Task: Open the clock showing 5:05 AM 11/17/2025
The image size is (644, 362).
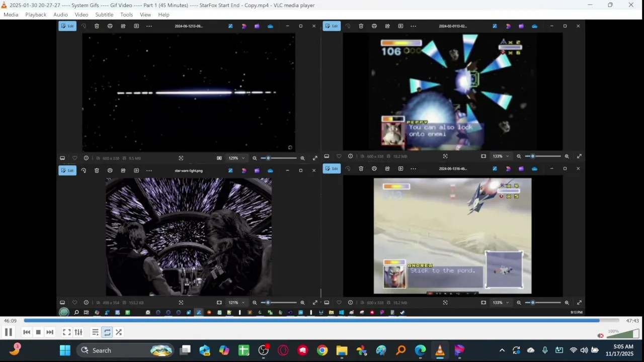Action: pyautogui.click(x=620, y=350)
